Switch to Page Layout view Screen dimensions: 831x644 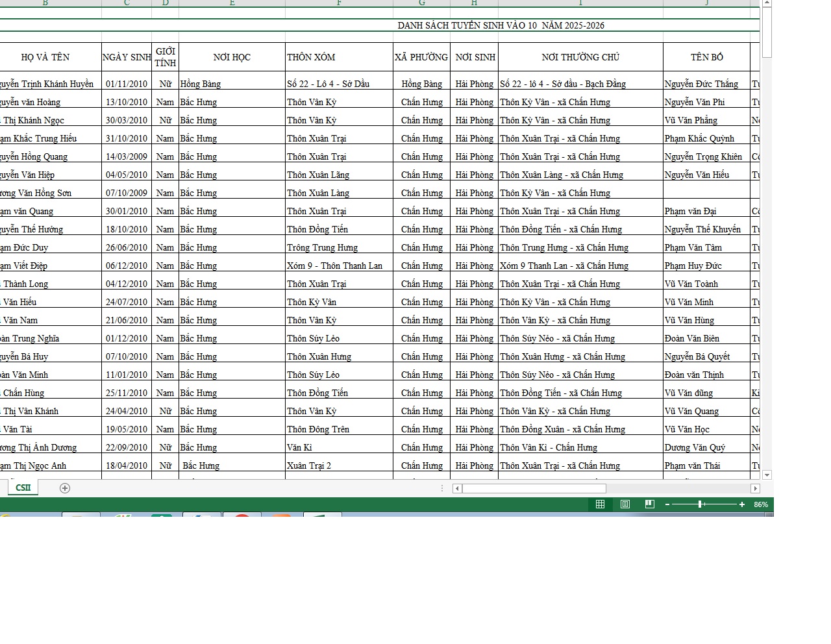click(x=625, y=504)
